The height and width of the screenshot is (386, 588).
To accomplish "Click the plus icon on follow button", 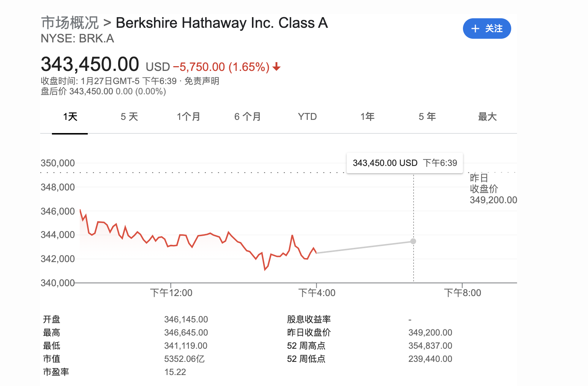I will click(x=475, y=29).
